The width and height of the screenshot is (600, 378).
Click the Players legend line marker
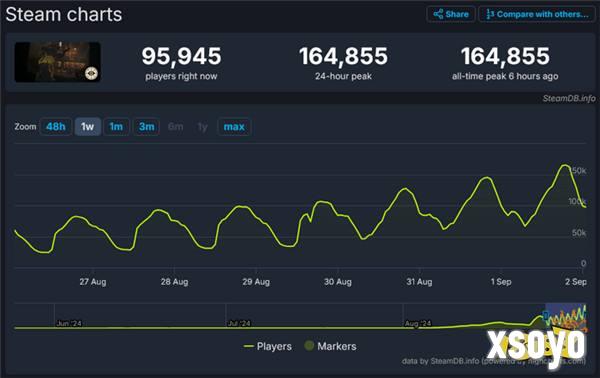tap(249, 346)
